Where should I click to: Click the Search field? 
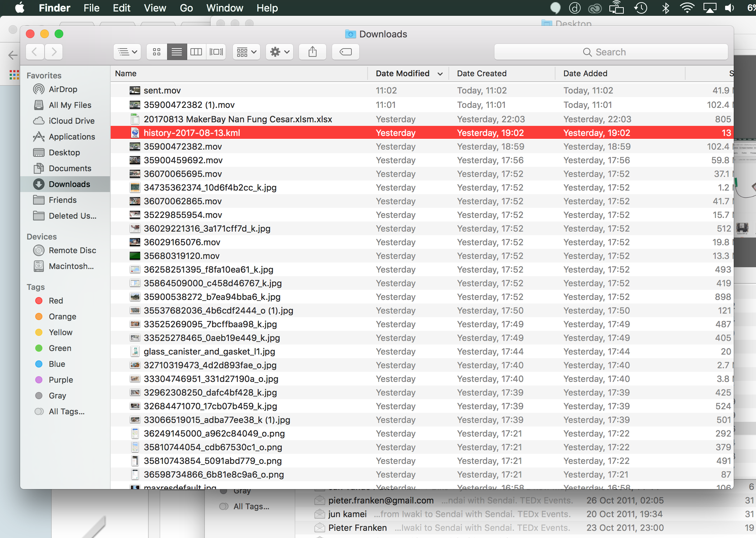point(611,52)
